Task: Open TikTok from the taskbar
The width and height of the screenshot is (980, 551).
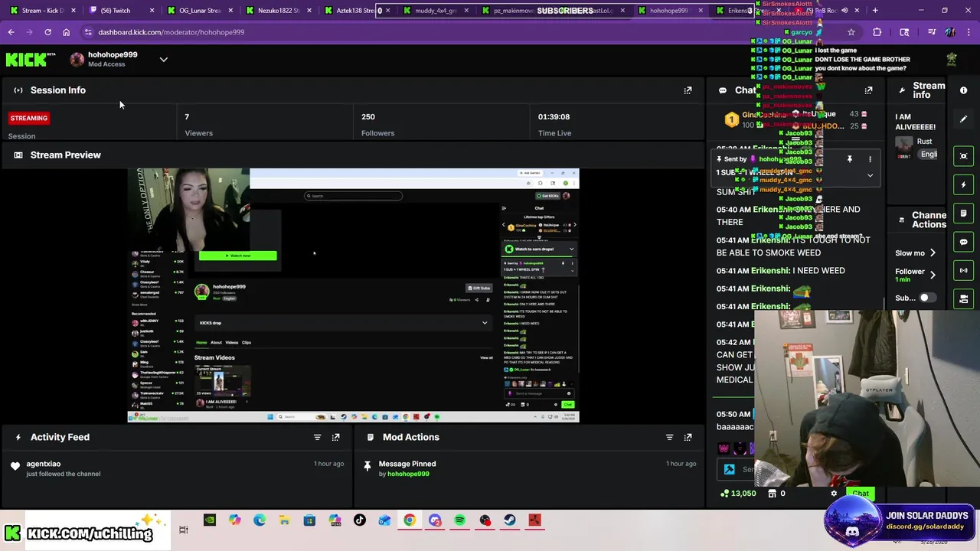Action: (x=360, y=520)
